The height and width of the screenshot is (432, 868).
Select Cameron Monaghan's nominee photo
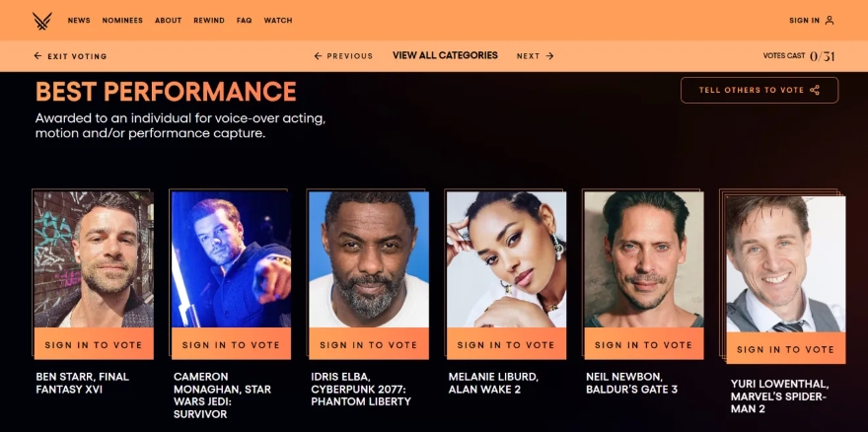(231, 258)
